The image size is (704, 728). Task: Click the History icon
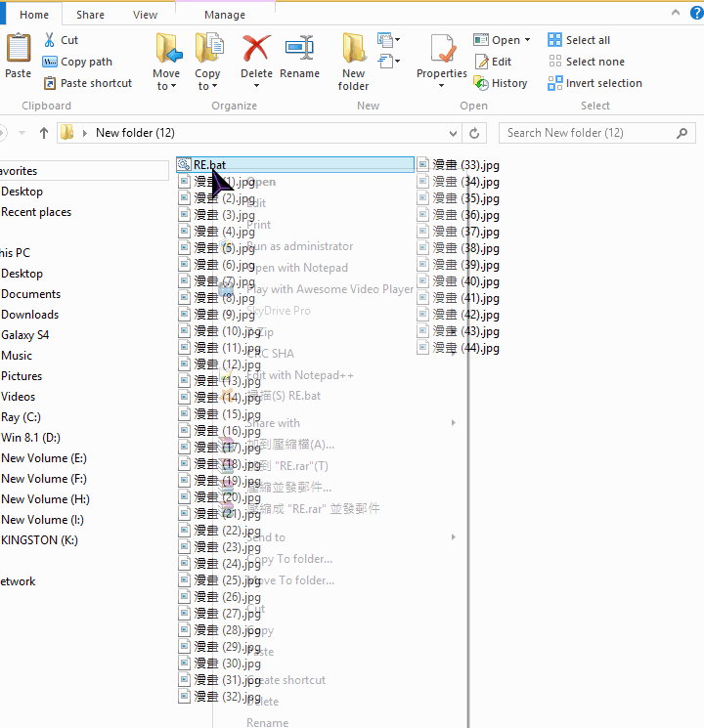tap(481, 83)
